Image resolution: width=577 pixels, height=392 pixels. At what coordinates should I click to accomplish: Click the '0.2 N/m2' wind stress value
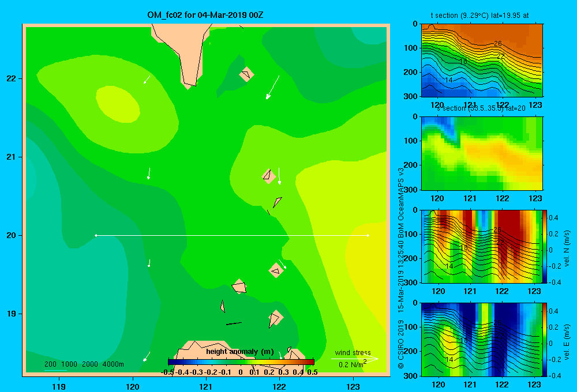tap(353, 364)
